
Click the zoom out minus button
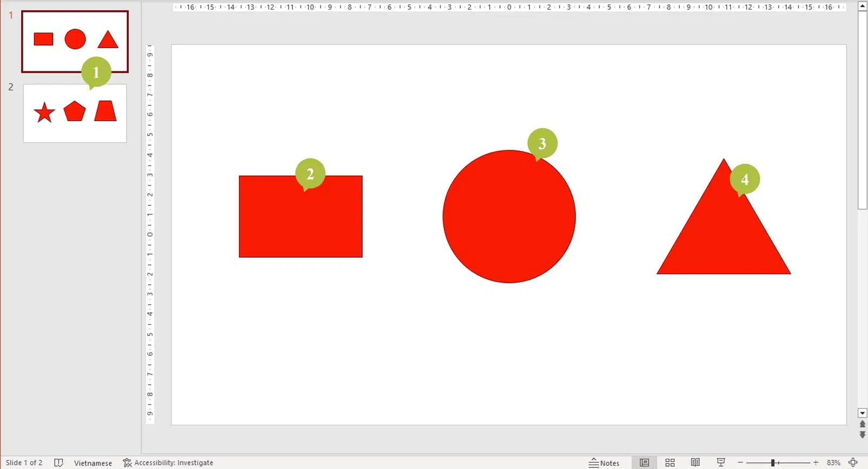(x=740, y=463)
